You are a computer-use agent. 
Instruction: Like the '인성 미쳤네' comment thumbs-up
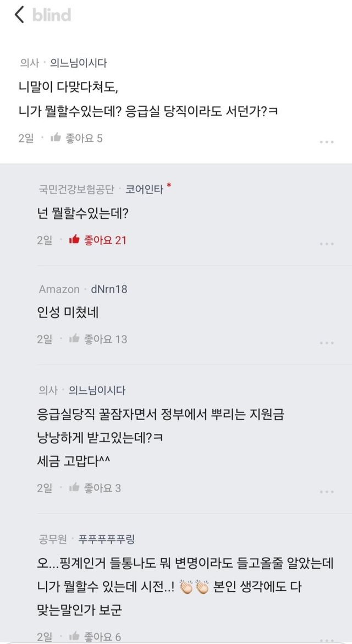point(74,339)
